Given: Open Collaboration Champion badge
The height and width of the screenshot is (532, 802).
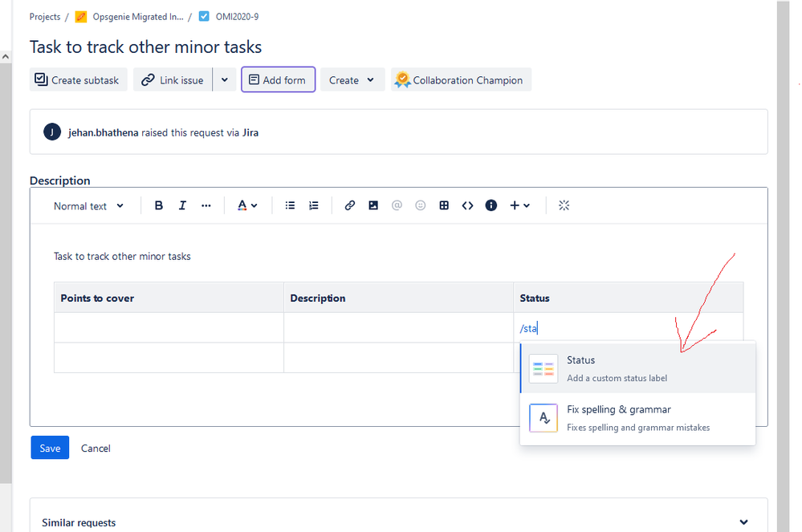Looking at the screenshot, I should point(461,79).
